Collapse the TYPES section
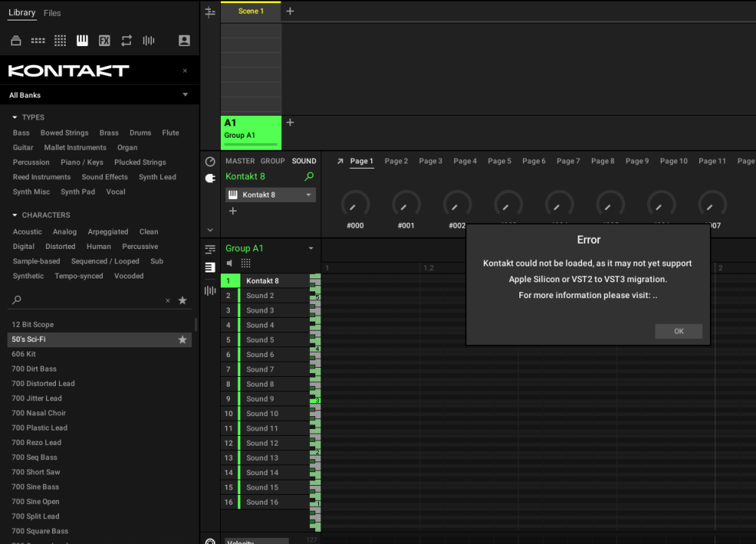 (x=14, y=117)
